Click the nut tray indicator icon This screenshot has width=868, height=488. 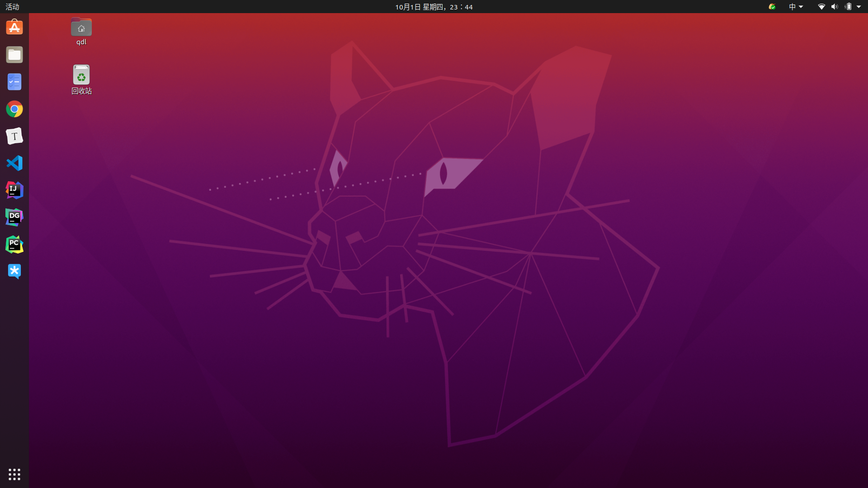click(772, 7)
